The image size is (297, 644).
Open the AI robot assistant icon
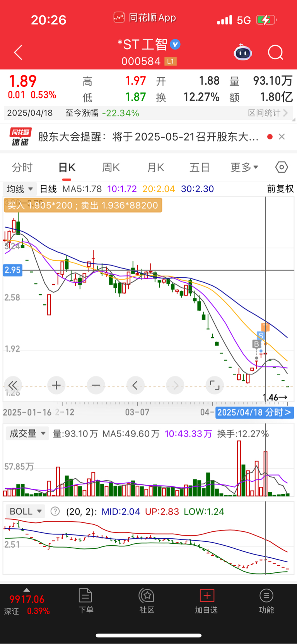(x=243, y=53)
